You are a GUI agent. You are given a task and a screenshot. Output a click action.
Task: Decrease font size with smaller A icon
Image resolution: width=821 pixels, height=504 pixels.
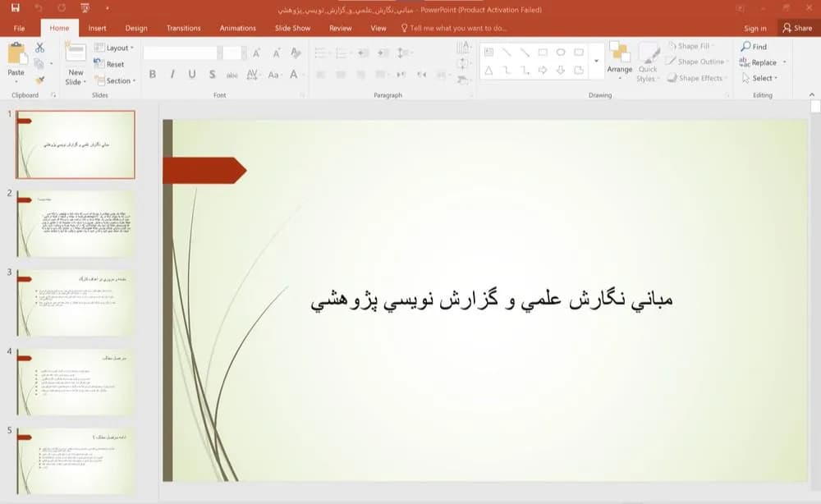(x=276, y=53)
